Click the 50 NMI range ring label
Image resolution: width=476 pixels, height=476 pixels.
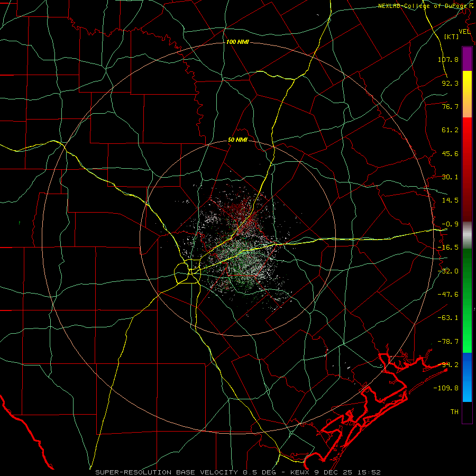(x=237, y=140)
